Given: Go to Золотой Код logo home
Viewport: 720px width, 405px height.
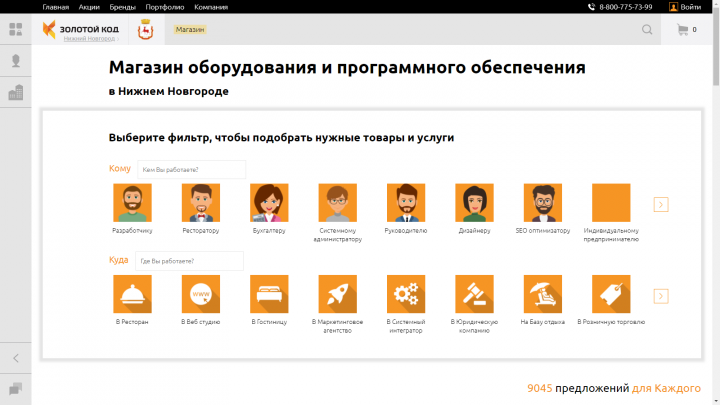Looking at the screenshot, I should [81, 28].
